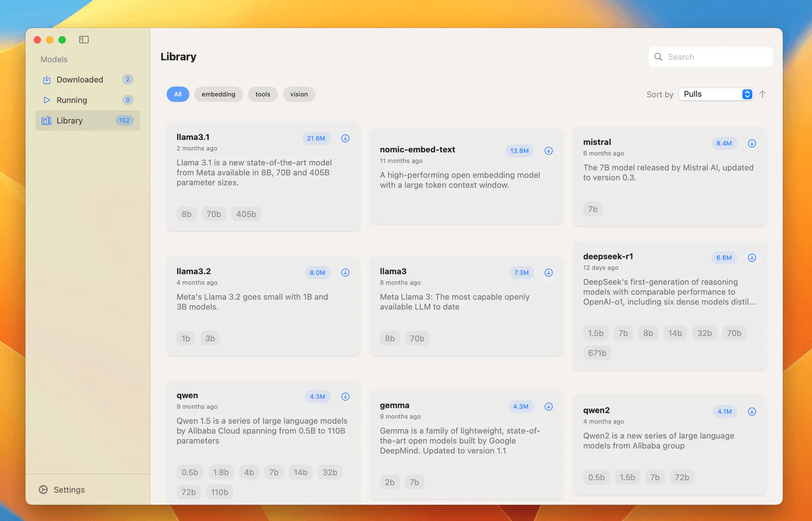The width and height of the screenshot is (812, 521).
Task: Download the llama3 model
Action: click(x=549, y=272)
